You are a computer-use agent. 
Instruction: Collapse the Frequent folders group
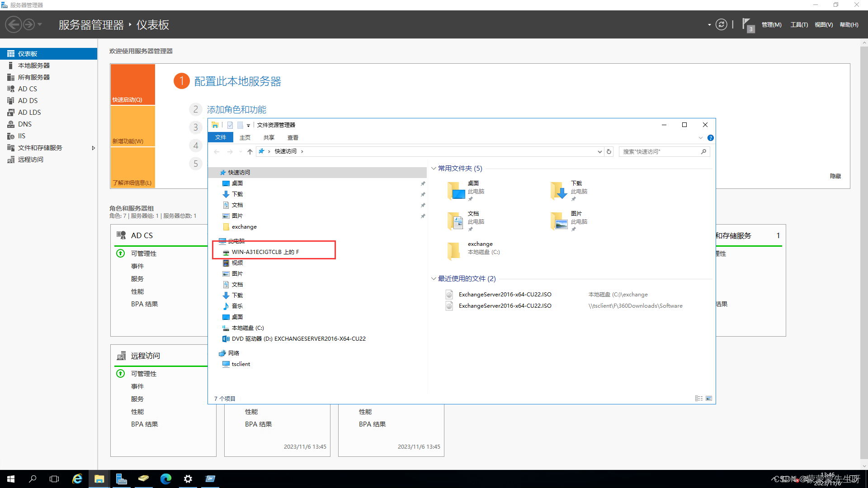[434, 169]
